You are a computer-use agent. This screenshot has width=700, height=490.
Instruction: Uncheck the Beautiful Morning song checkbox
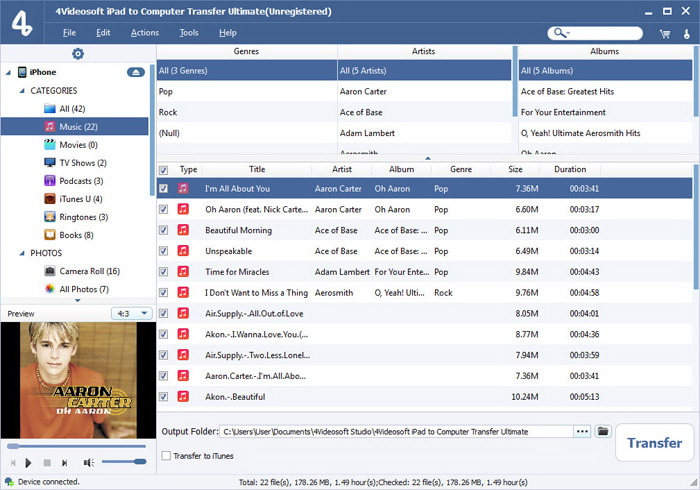(x=164, y=230)
